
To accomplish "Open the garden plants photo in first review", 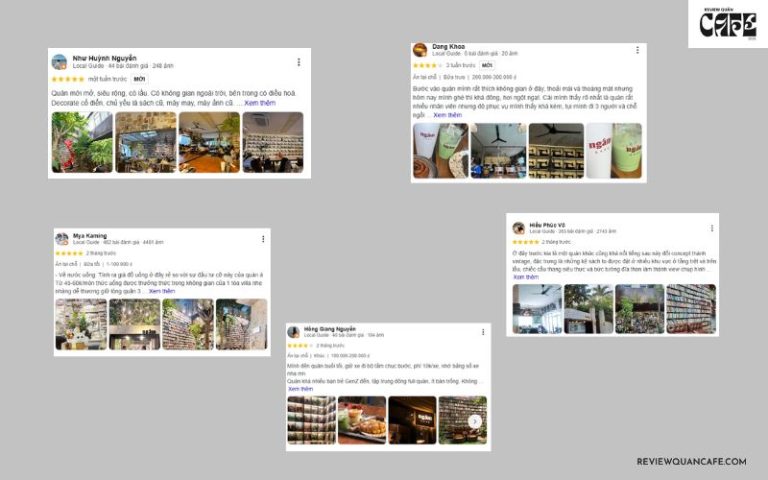I will (x=82, y=142).
